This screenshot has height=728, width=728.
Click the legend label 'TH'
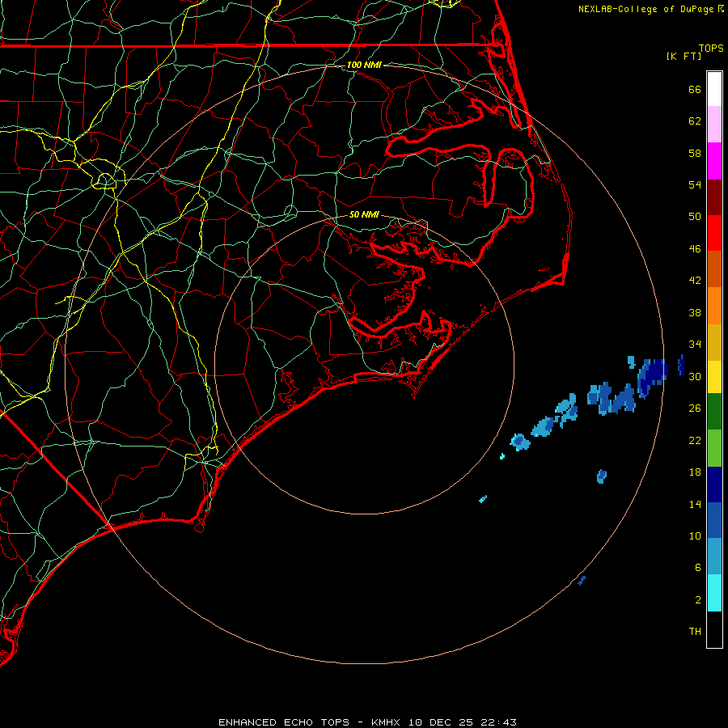(x=695, y=631)
